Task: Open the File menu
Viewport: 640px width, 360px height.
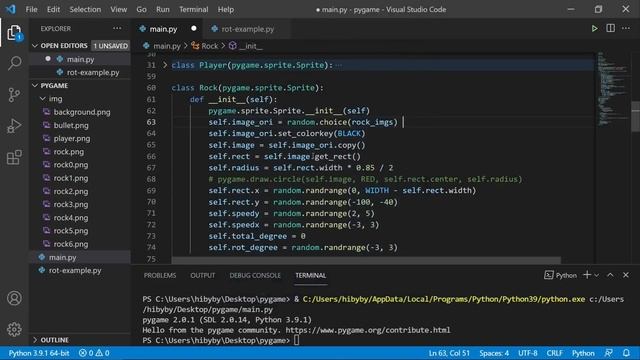Action: tap(31, 9)
